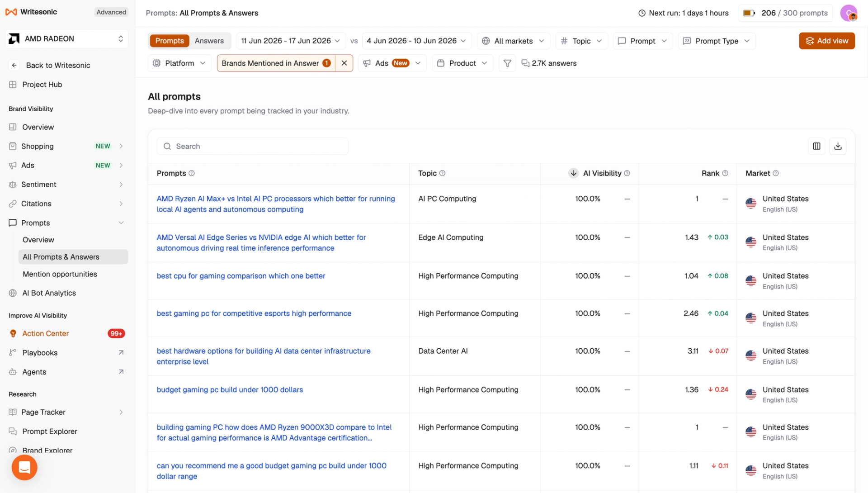Click the Advanced plan badge
The width and height of the screenshot is (868, 493).
tap(111, 12)
